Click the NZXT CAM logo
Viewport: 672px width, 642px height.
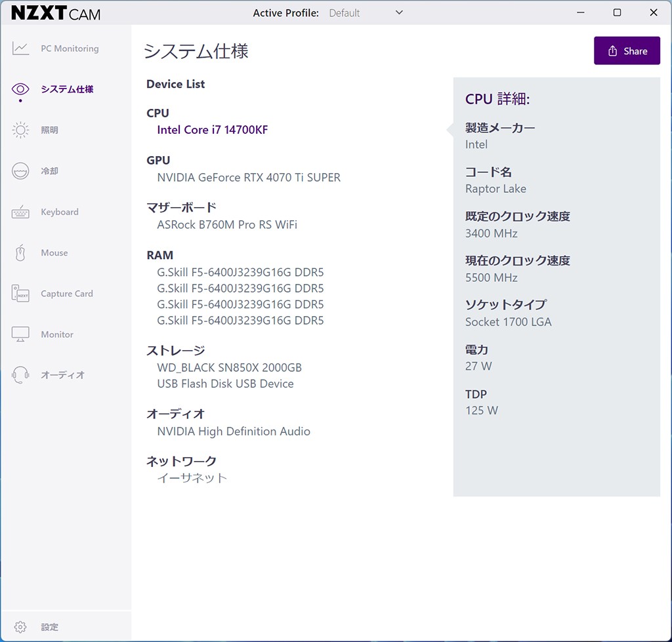tap(56, 13)
